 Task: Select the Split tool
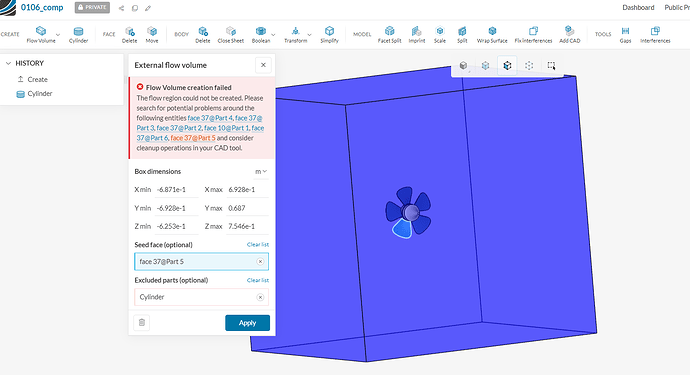(462, 34)
